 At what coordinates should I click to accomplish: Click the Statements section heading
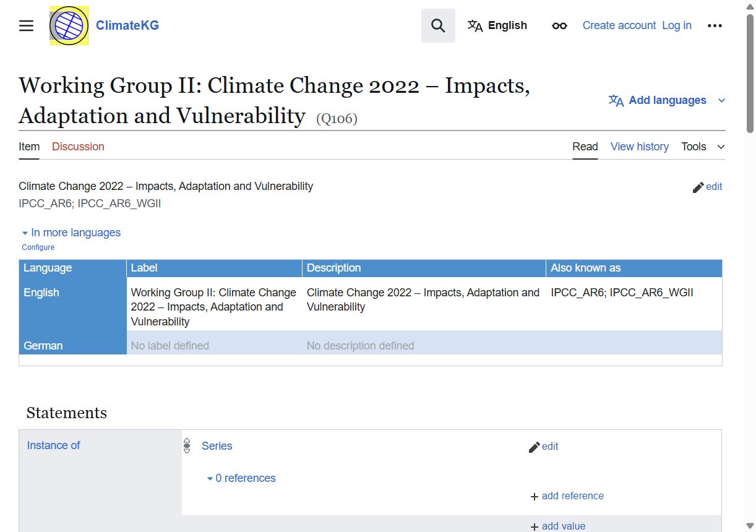(x=67, y=413)
